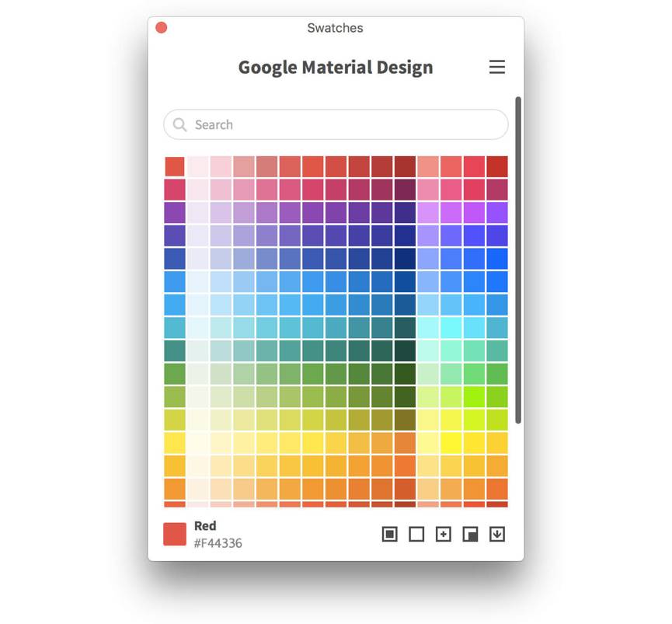This screenshot has height=624, width=672.
Task: Select the darkest teal swatch
Action: tap(405, 351)
